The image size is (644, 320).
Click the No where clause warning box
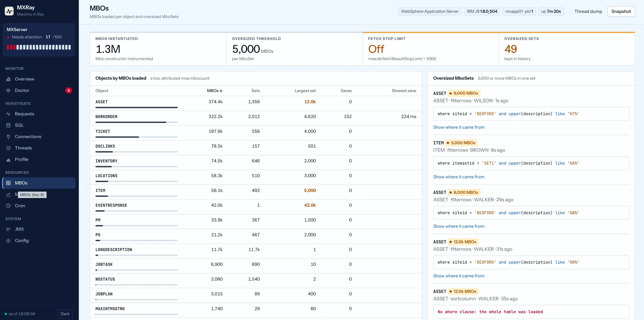pyautogui.click(x=531, y=312)
